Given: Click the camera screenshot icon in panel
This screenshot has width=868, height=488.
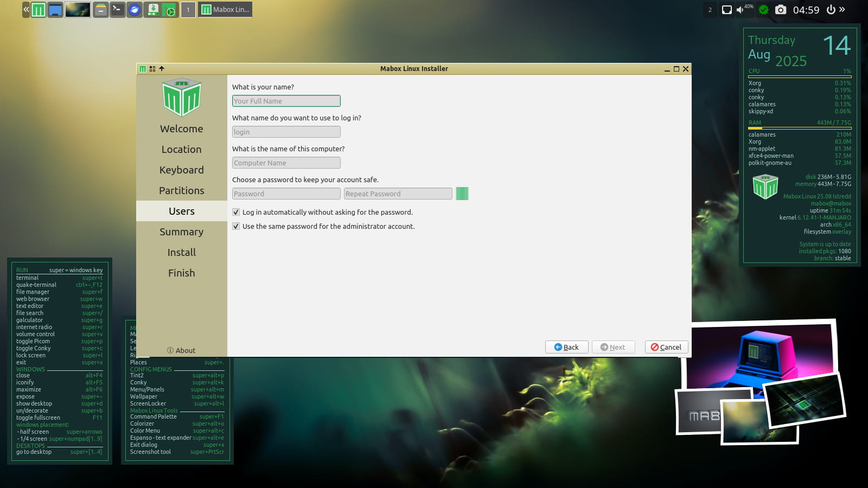Looking at the screenshot, I should 780,10.
